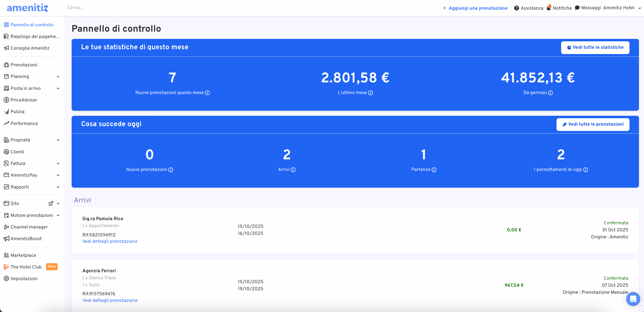This screenshot has width=644, height=312.
Task: Open Impostazioni from the sidebar
Action: [x=24, y=278]
